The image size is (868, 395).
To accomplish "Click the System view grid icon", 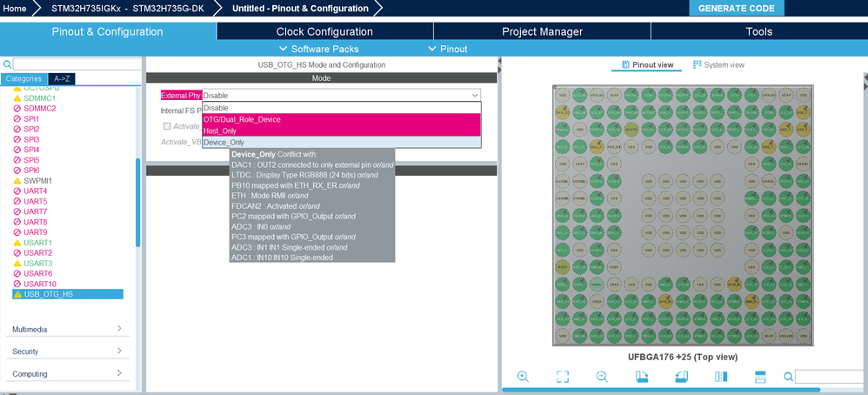I will coord(697,64).
